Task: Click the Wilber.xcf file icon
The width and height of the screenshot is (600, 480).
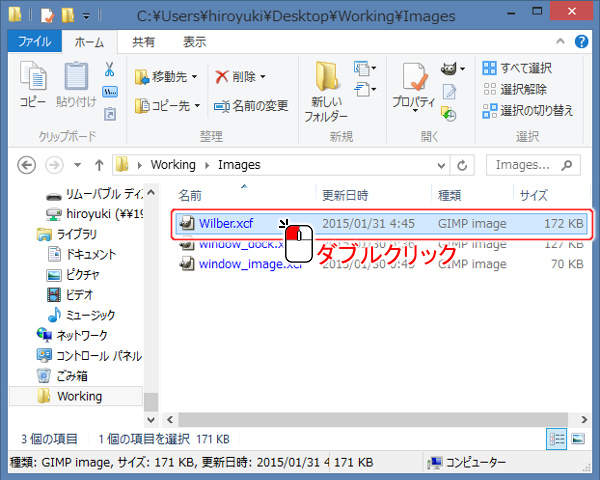Action: click(x=187, y=223)
